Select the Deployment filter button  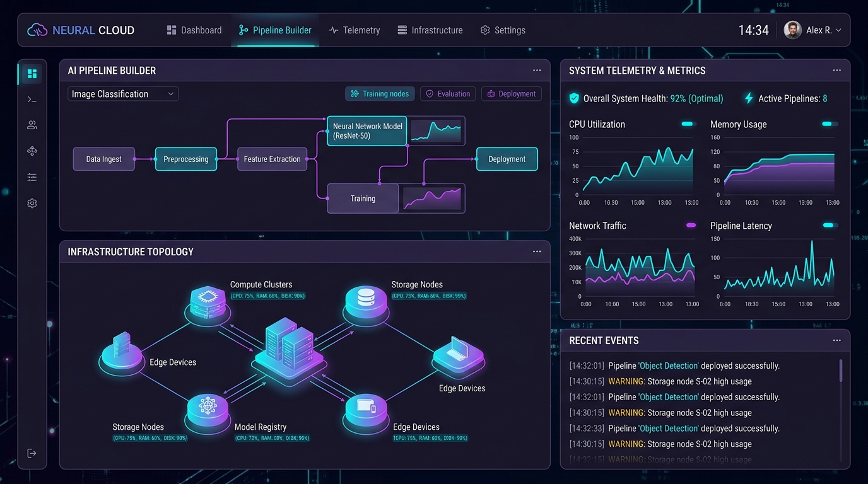point(512,94)
